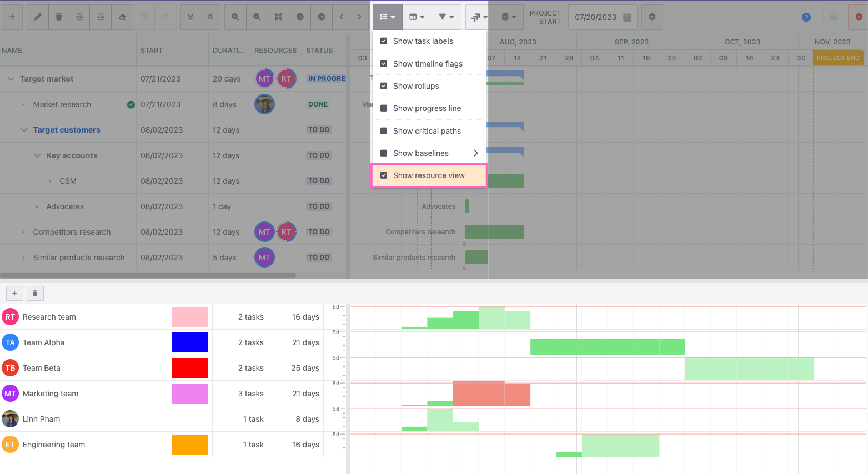Open the view options checklist dropdown
This screenshot has height=474, width=868.
(x=387, y=17)
